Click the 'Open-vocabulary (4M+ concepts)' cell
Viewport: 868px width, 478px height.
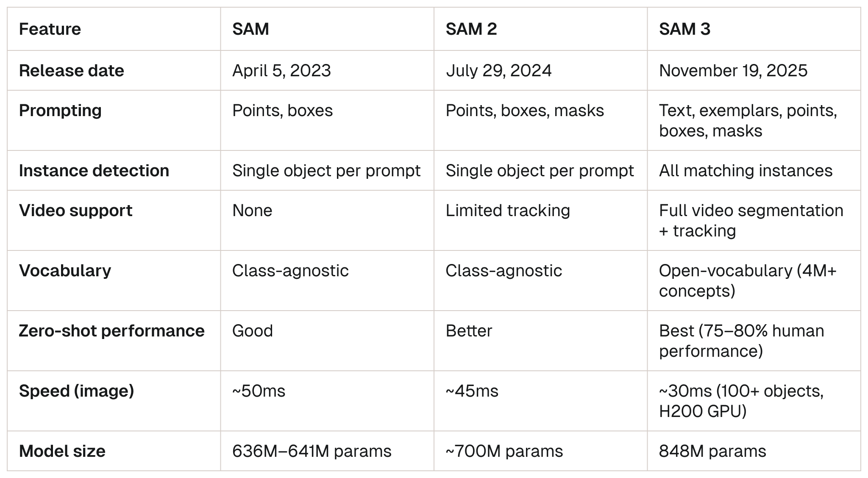click(747, 281)
